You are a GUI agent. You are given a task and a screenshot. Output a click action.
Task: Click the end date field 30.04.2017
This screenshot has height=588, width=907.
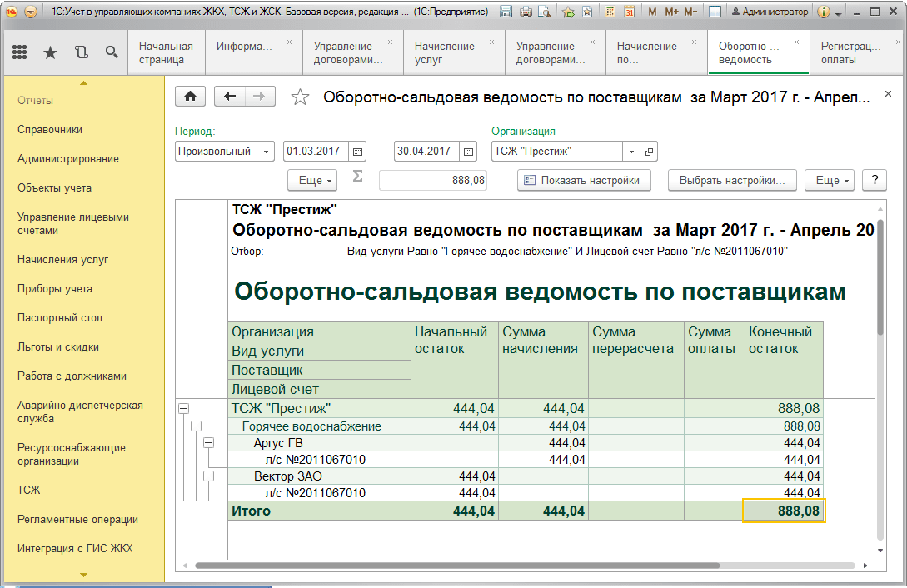427,152
